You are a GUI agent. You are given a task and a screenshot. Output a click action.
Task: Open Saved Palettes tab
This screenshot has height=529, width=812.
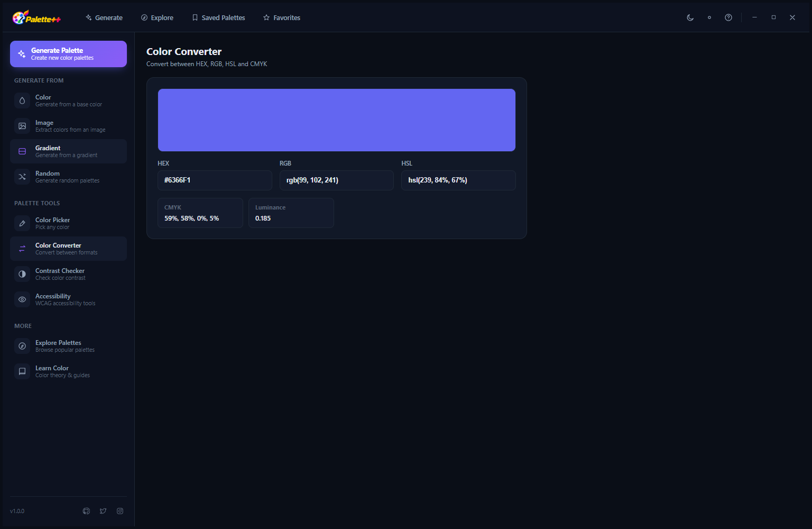218,17
